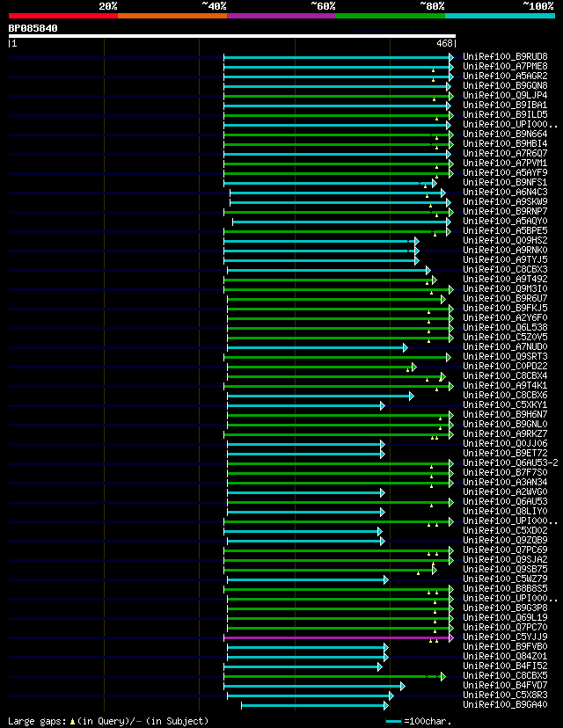Click the UniRef100_A7PVM1 label

[x=505, y=164]
